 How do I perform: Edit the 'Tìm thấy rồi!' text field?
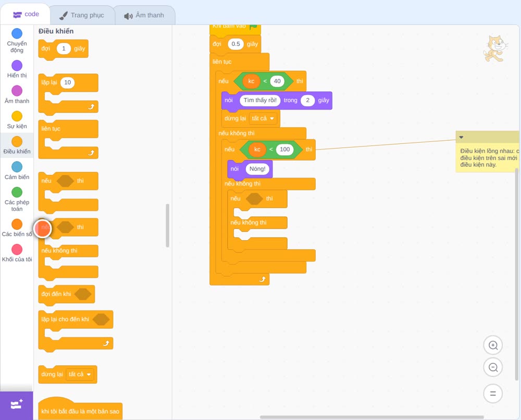click(x=260, y=101)
